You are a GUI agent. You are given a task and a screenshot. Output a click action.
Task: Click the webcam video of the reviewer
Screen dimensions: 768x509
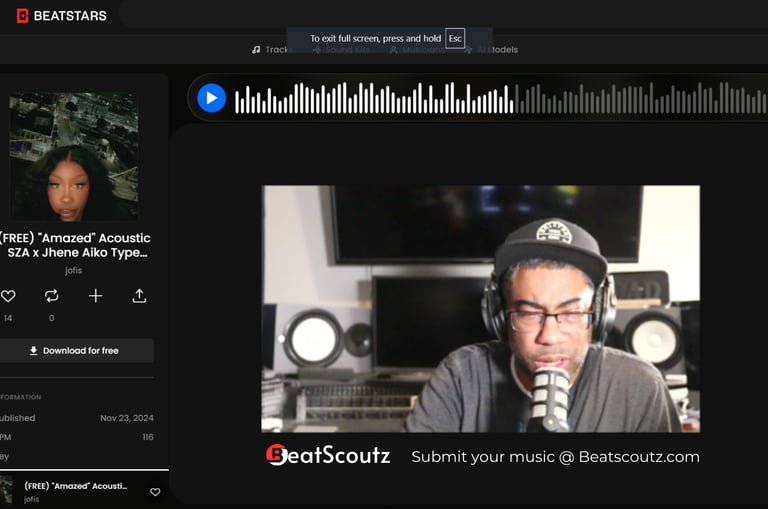point(480,309)
